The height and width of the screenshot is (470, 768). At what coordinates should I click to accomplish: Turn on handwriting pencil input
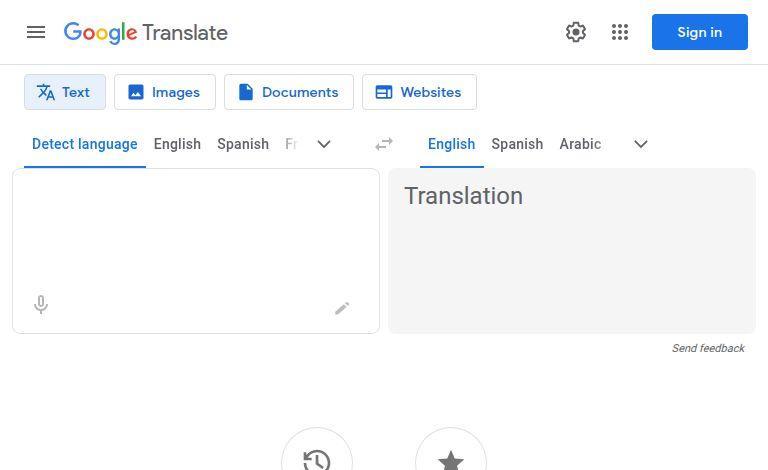click(342, 308)
